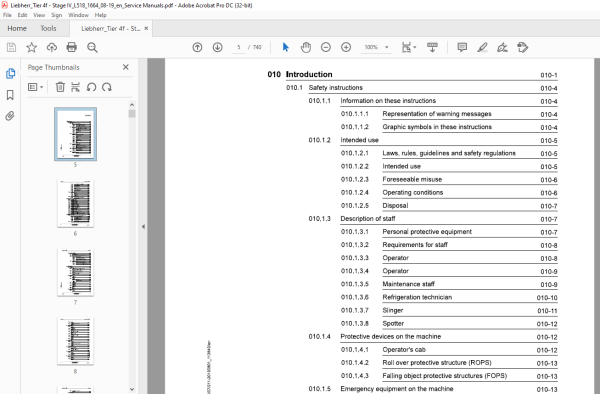This screenshot has width=600, height=394.
Task: Add a comment sticky note
Action: tap(462, 47)
